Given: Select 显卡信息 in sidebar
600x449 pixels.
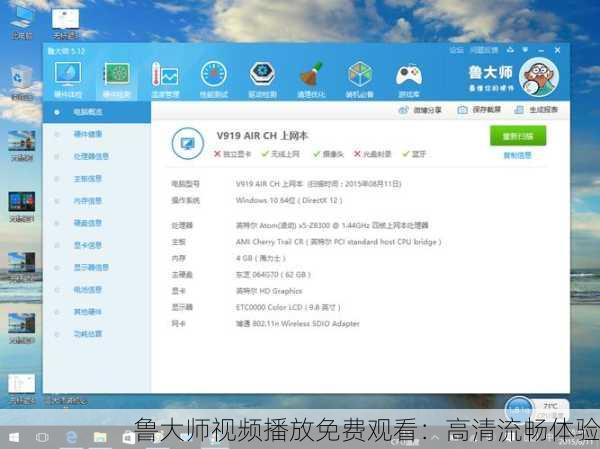Looking at the screenshot, I should tap(88, 245).
